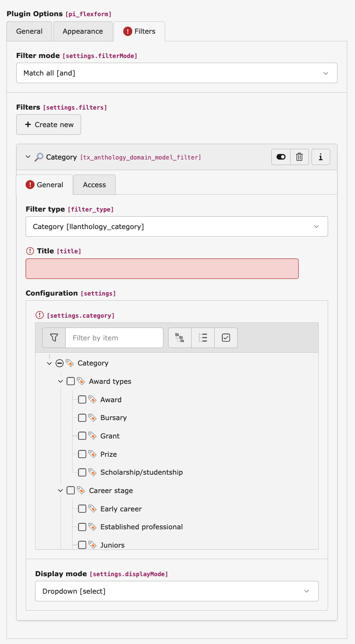The height and width of the screenshot is (644, 355).
Task: Delete the Category filter using the trash icon
Action: (x=299, y=157)
